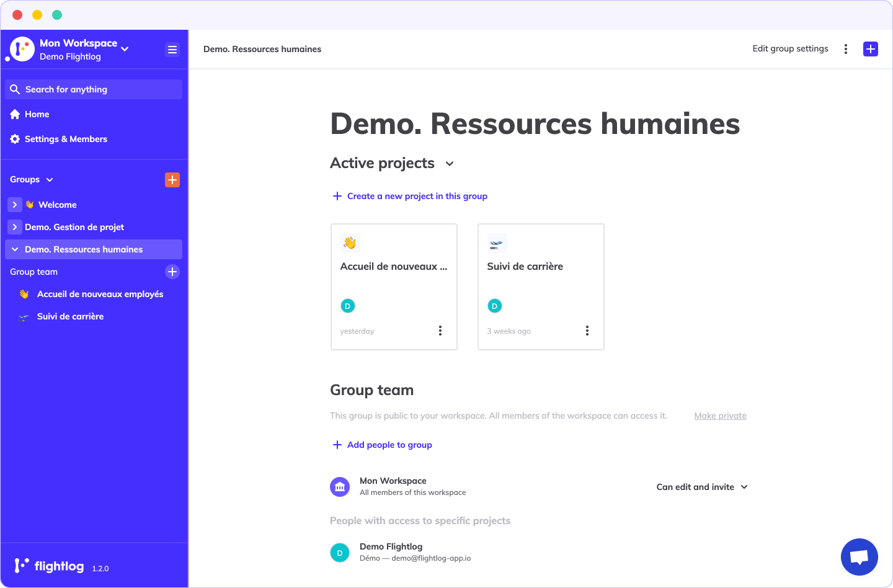This screenshot has height=588, width=893.
Task: Add a new group with orange plus
Action: point(172,180)
